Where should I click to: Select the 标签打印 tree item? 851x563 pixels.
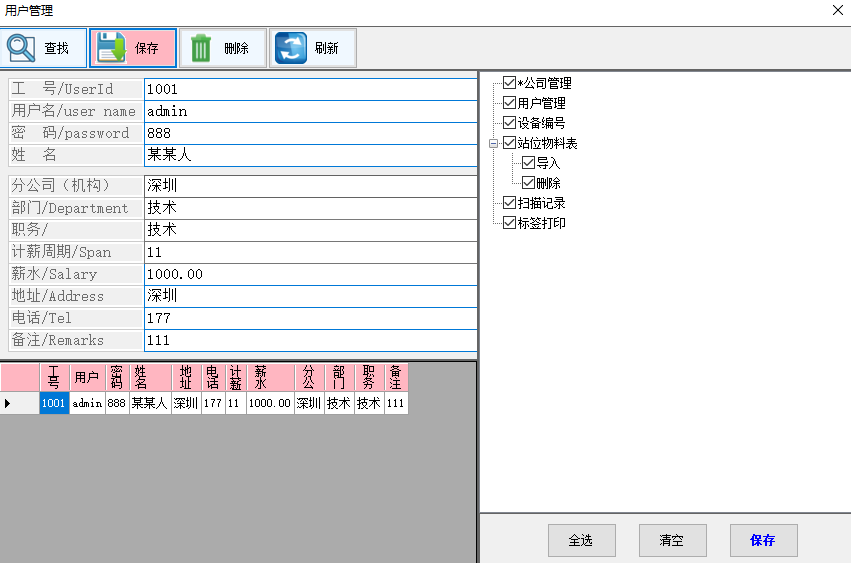[x=541, y=223]
